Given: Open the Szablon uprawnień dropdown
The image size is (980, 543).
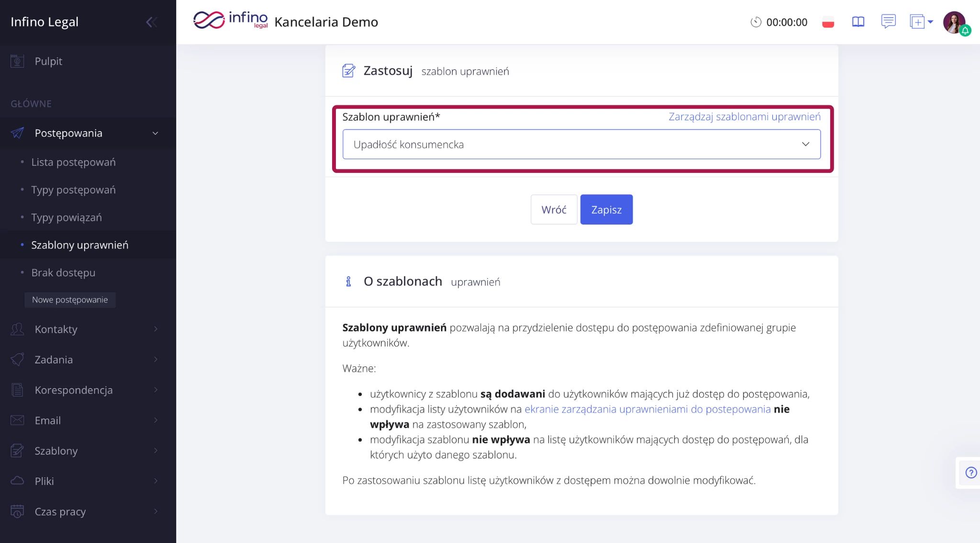Looking at the screenshot, I should click(x=581, y=144).
